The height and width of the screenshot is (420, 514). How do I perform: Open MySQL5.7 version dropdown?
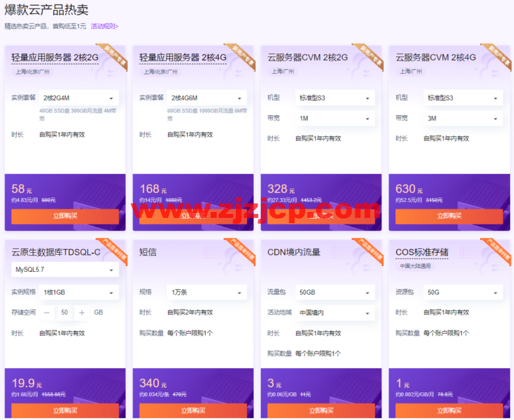[65, 270]
